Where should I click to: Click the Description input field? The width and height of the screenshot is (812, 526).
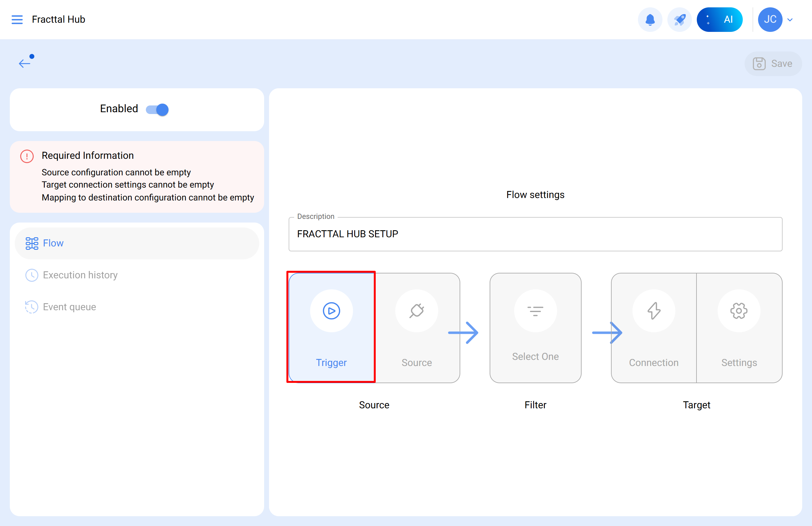(535, 234)
